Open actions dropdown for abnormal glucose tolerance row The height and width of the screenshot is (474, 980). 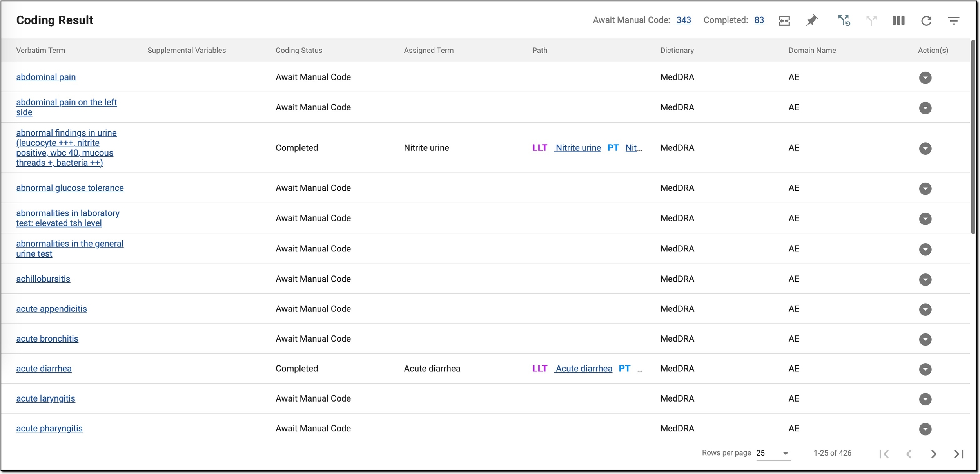coord(925,188)
